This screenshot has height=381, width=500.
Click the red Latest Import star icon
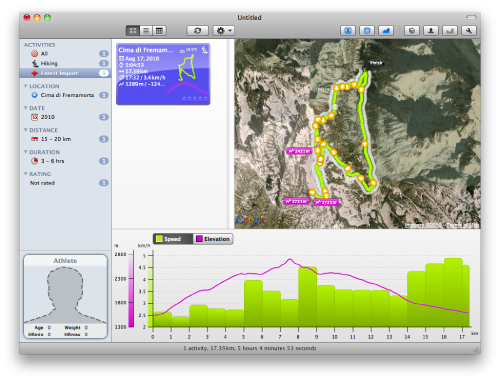34,73
